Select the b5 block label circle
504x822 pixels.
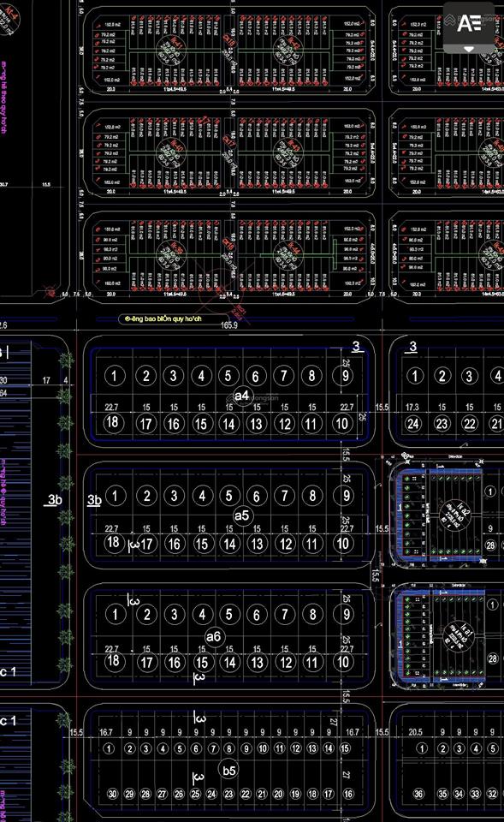pos(229,771)
